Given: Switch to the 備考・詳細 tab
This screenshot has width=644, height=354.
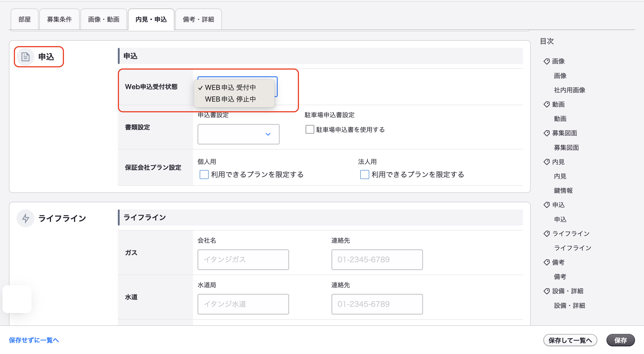Looking at the screenshot, I should point(199,19).
